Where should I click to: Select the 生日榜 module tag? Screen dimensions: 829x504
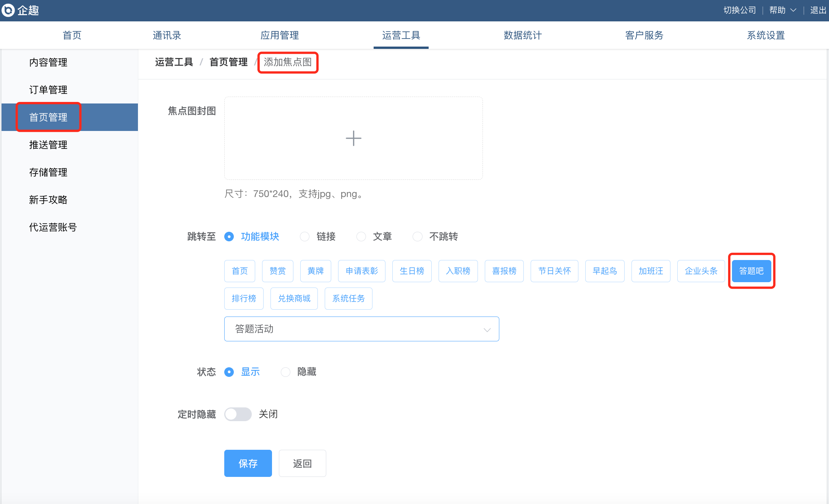412,271
